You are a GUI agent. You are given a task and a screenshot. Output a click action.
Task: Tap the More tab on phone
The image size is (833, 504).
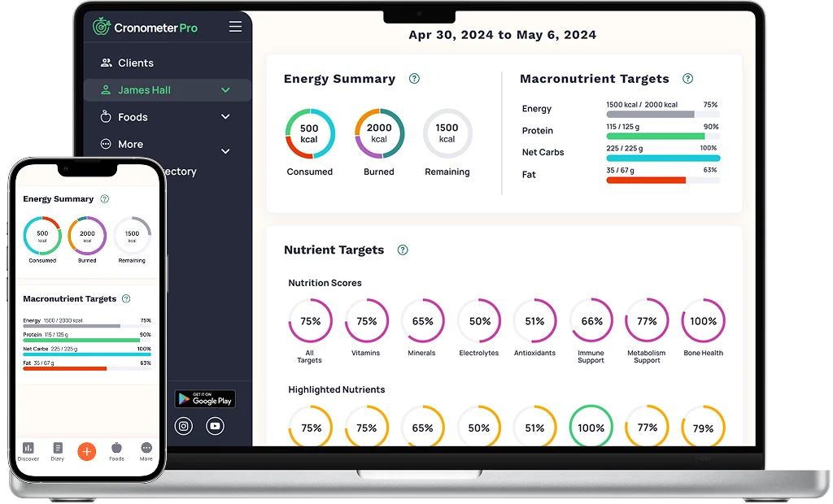[x=146, y=451]
